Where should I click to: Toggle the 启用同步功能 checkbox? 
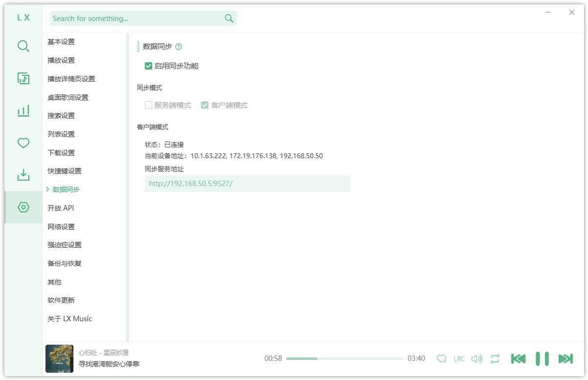tap(149, 66)
